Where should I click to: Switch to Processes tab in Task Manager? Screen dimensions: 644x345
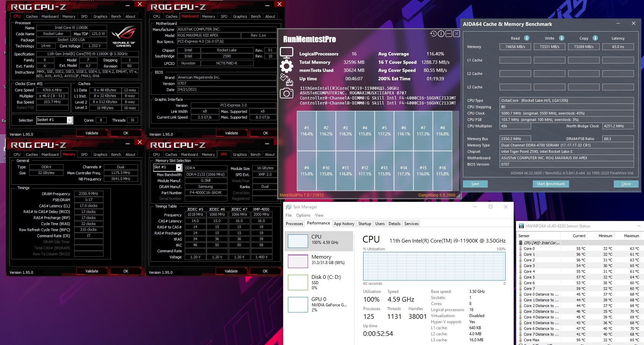[x=294, y=224]
